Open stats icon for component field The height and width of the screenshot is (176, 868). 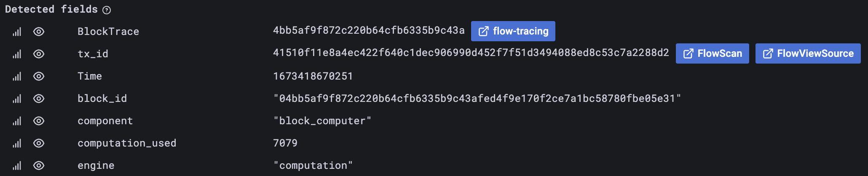(x=17, y=121)
